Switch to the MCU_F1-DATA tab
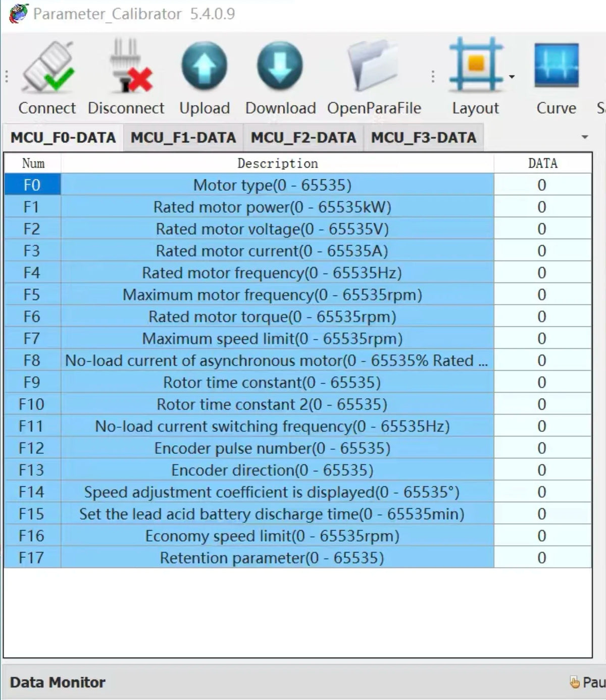Image resolution: width=606 pixels, height=700 pixels. (x=183, y=137)
